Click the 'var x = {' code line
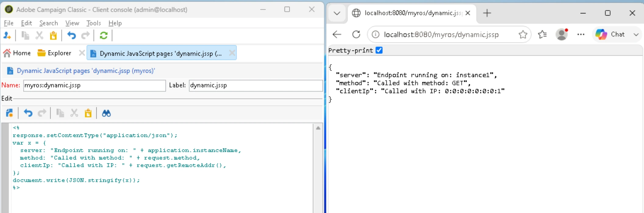Image resolution: width=644 pixels, height=213 pixels. point(29,143)
